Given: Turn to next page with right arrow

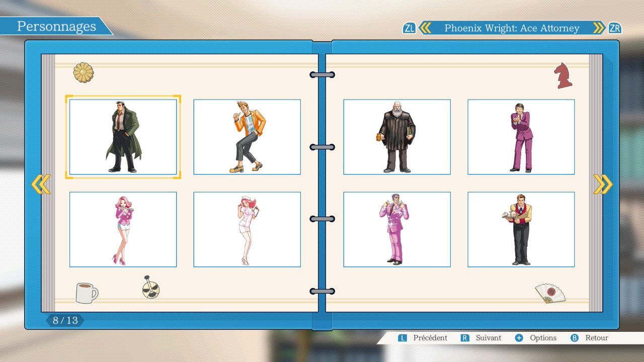Looking at the screenshot, I should [602, 185].
